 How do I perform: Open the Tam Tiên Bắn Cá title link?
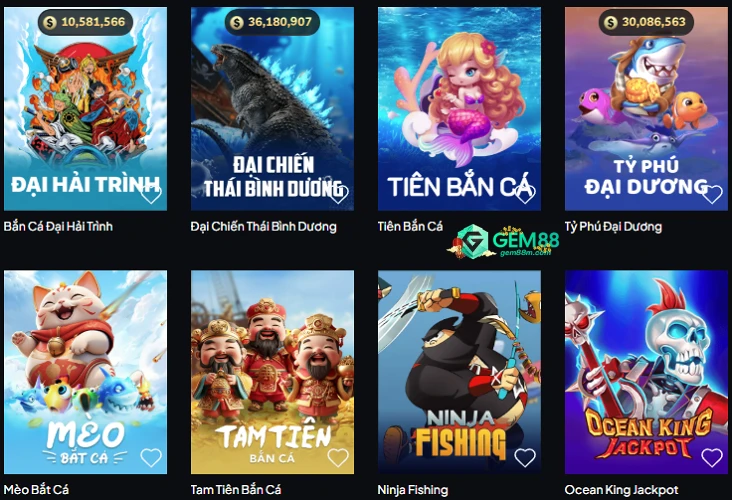tap(236, 490)
